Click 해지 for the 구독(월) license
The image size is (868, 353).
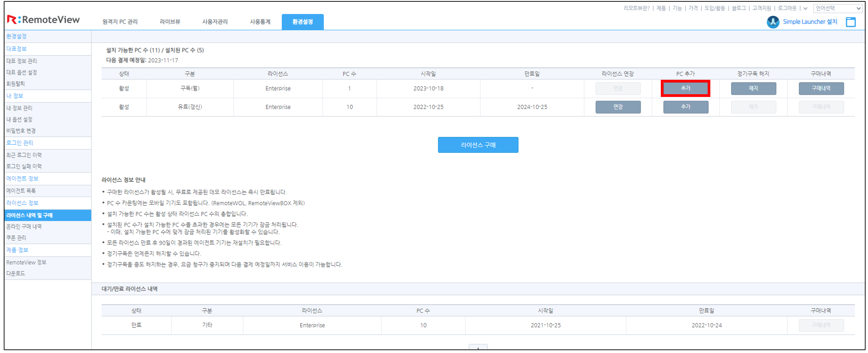[753, 88]
